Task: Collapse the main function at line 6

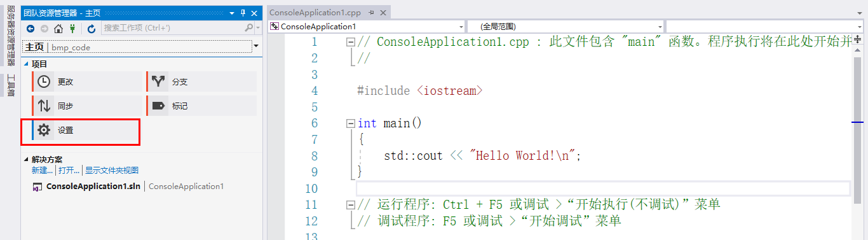Action: [x=350, y=124]
